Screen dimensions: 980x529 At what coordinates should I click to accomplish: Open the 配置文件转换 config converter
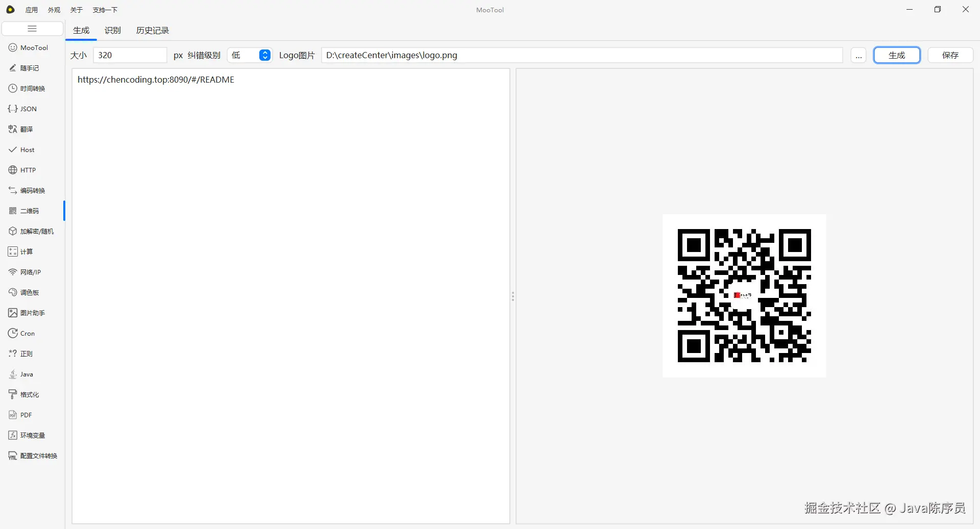tap(33, 456)
